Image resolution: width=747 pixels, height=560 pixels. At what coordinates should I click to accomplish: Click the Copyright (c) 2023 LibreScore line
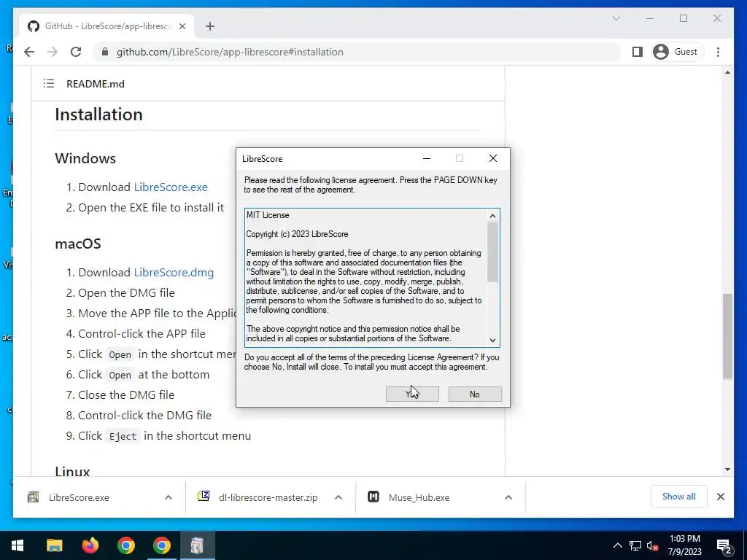click(x=298, y=234)
